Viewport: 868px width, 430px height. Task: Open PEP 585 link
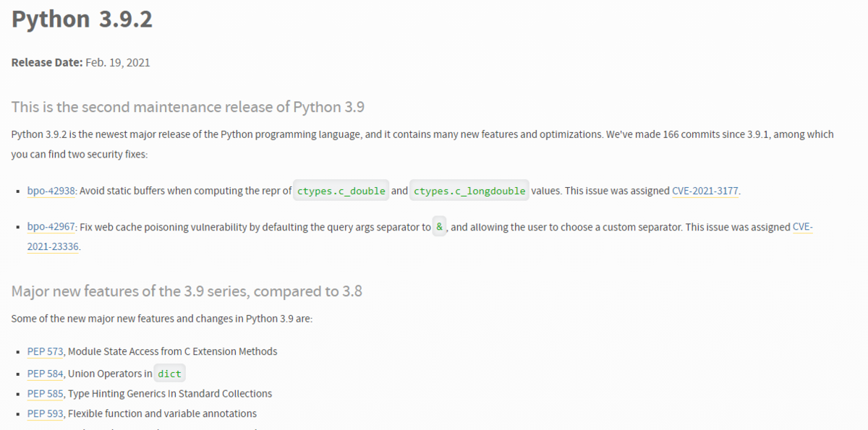46,394
